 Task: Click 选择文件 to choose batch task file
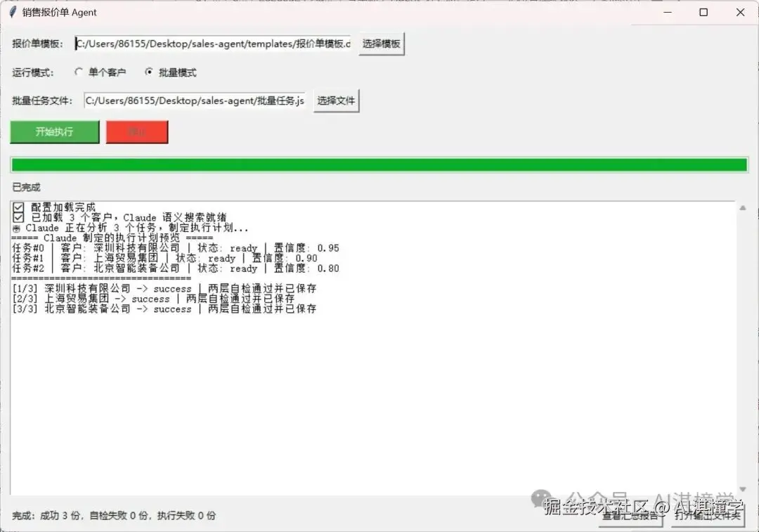pos(335,100)
